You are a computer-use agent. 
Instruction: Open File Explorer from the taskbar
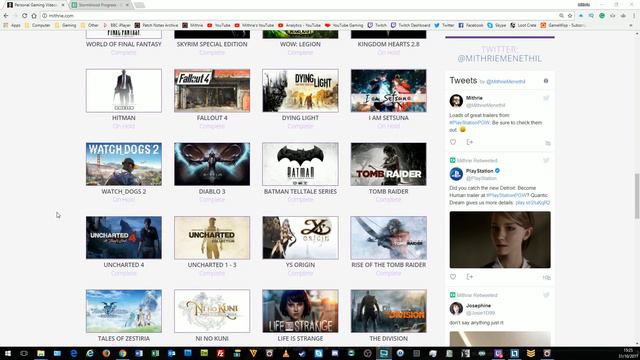[x=41, y=353]
